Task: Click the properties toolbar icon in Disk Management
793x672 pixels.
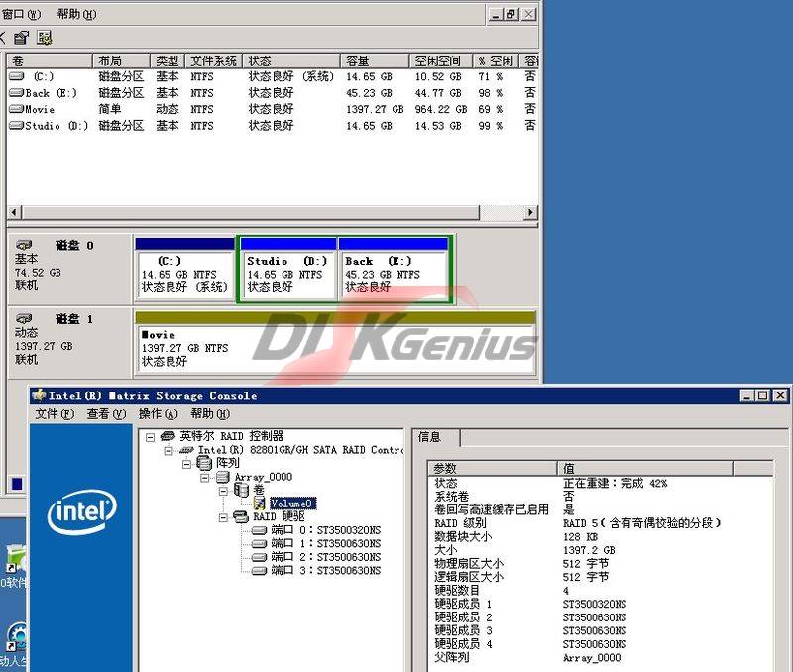Action: click(21, 37)
